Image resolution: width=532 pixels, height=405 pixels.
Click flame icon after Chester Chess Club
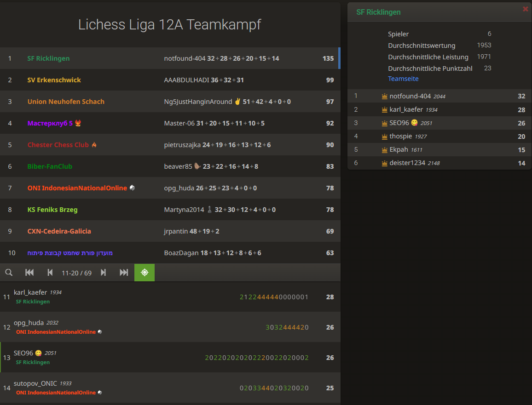[x=94, y=145]
